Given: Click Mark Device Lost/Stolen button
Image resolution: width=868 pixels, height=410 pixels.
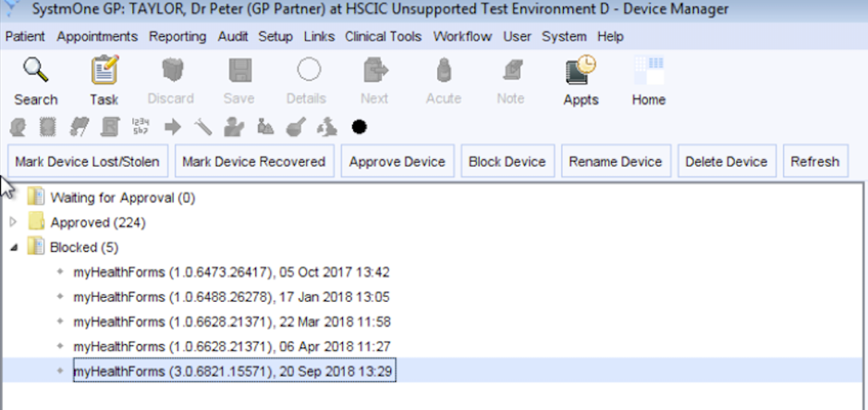Looking at the screenshot, I should [88, 161].
